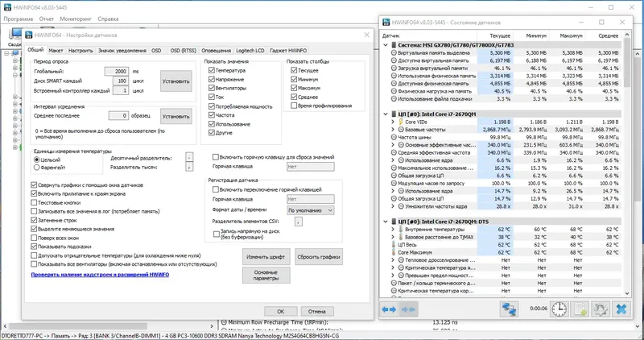Click the Глобальный polling period field
The height and width of the screenshot is (340, 644).
pyautogui.click(x=116, y=72)
